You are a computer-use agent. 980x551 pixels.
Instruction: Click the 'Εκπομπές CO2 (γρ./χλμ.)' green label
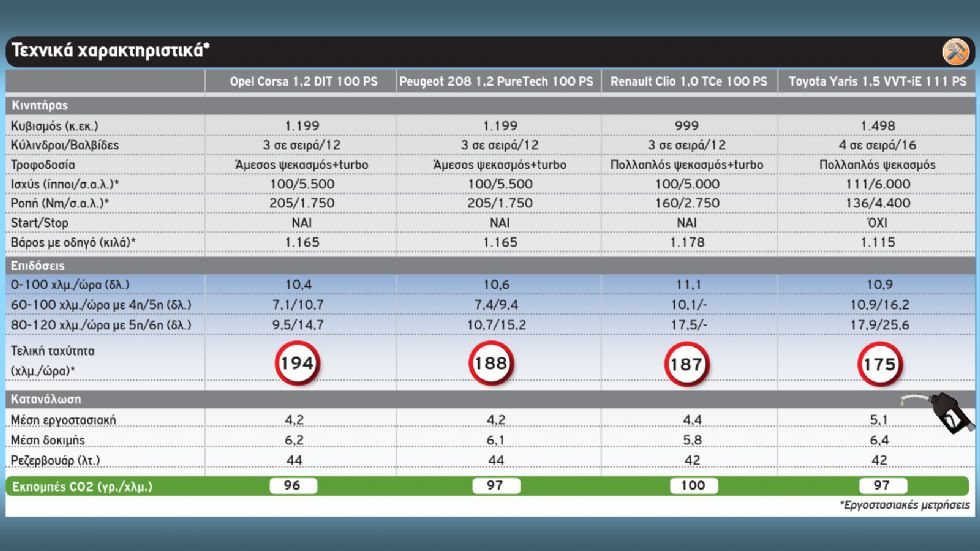[x=82, y=487]
